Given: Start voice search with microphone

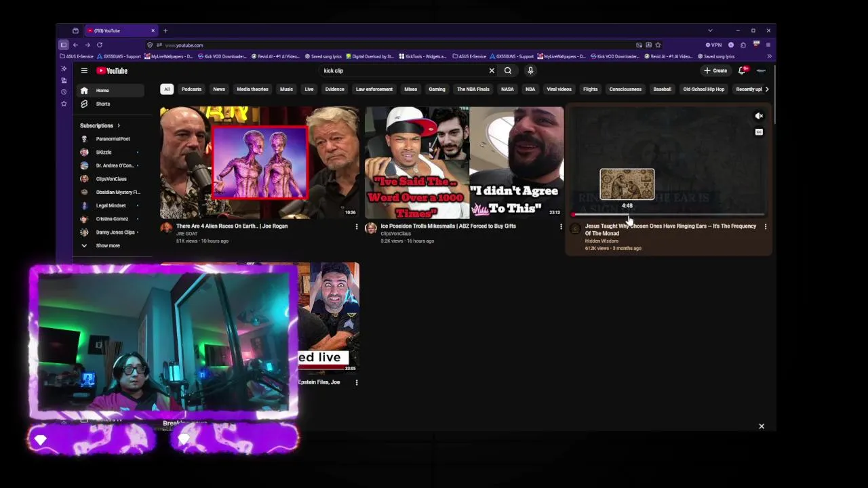Looking at the screenshot, I should click(x=530, y=70).
